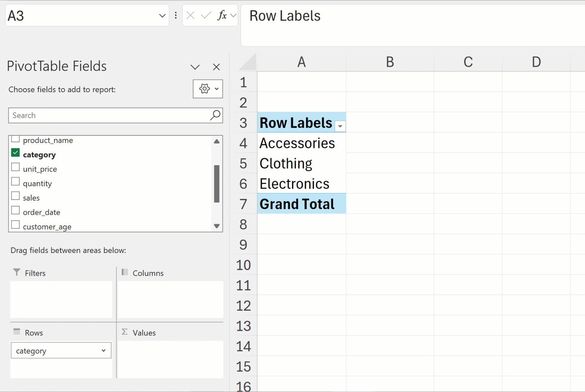Close the PivotTable Fields pane
Image resolution: width=585 pixels, height=392 pixels.
click(216, 67)
